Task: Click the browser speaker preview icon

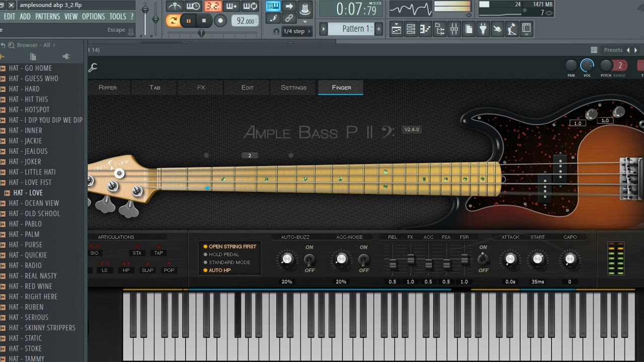Action: (x=66, y=56)
